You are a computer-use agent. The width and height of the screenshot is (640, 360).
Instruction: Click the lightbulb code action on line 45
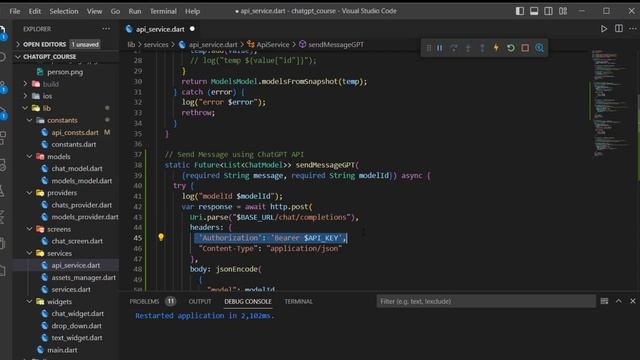pyautogui.click(x=161, y=237)
